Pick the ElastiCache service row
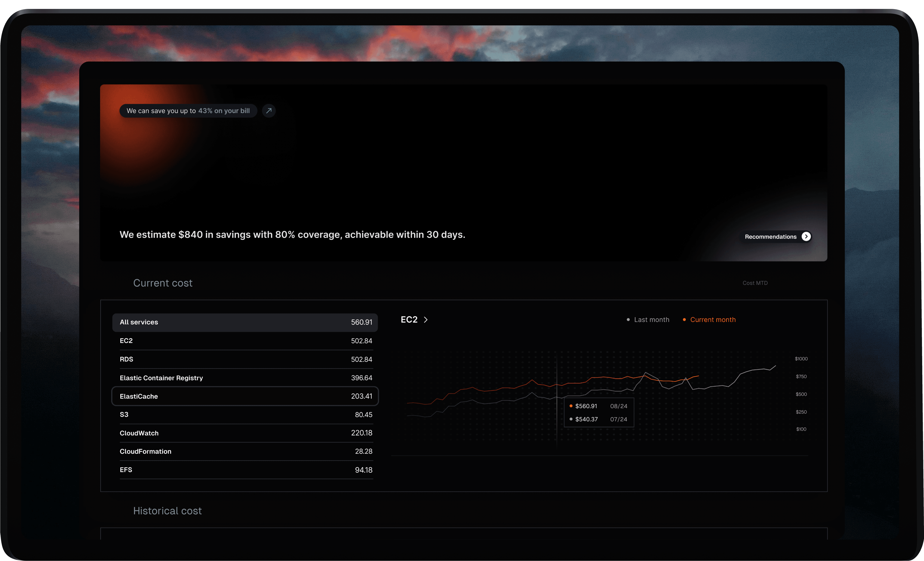This screenshot has height=561, width=924. [245, 396]
